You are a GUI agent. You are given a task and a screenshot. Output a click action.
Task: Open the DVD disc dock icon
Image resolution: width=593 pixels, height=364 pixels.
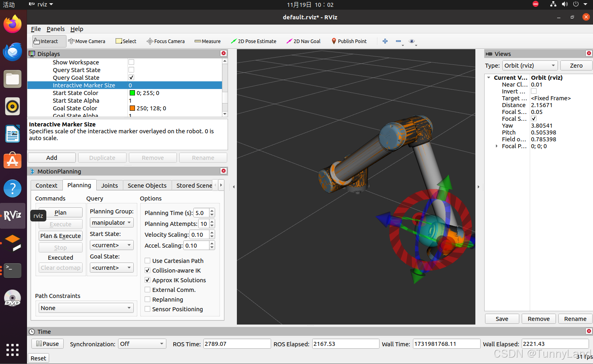pyautogui.click(x=12, y=298)
